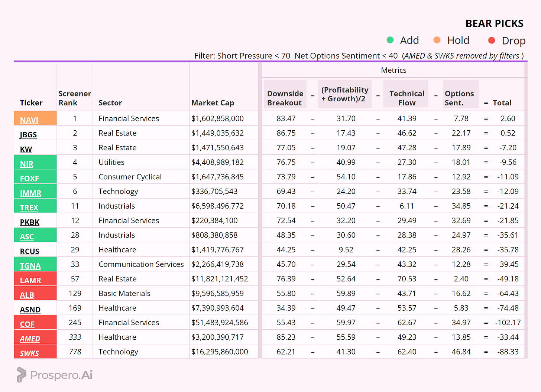Click the options sentiment value 2.40
The image size is (541, 392).
point(461,279)
